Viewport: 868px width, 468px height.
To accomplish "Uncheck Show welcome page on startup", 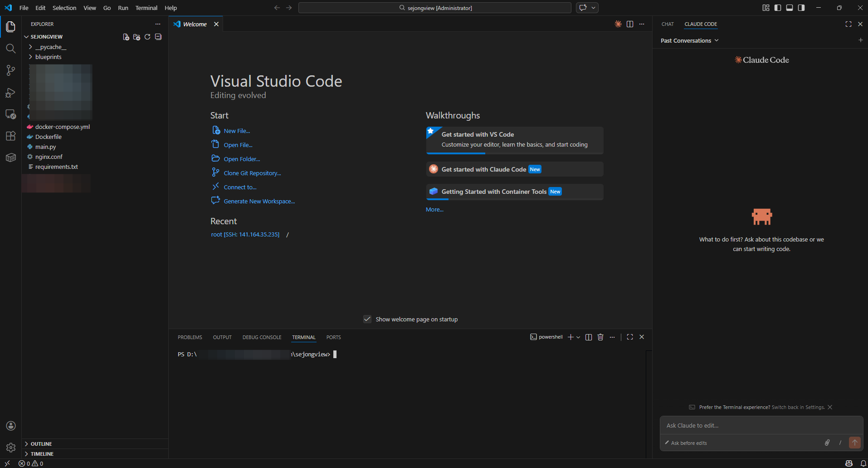I will (367, 319).
